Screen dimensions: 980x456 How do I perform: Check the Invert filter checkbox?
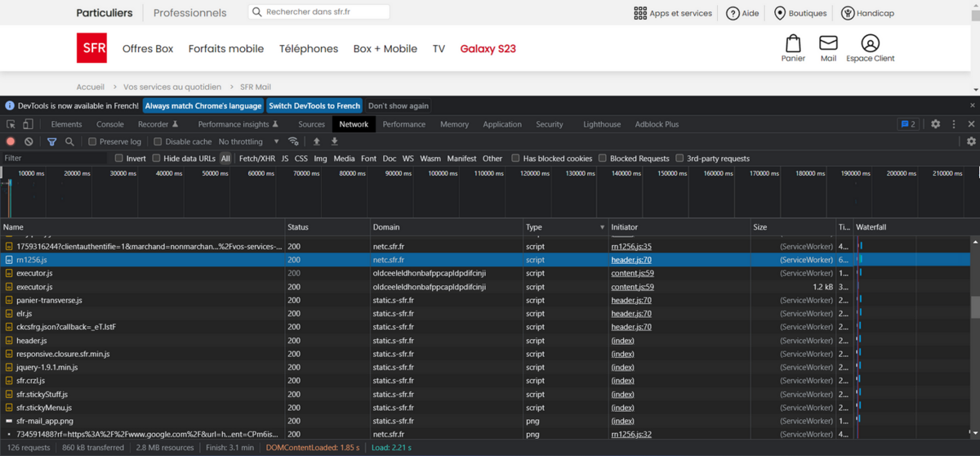[x=119, y=159]
